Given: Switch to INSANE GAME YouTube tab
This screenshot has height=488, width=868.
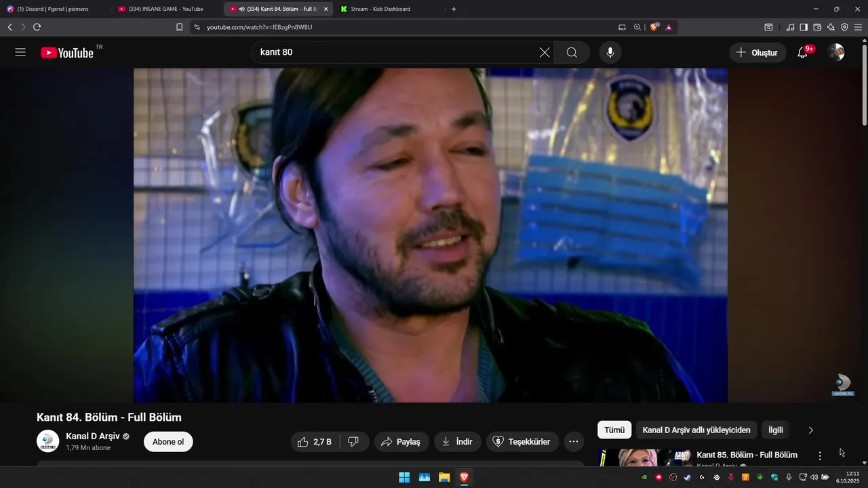Looking at the screenshot, I should tap(165, 9).
